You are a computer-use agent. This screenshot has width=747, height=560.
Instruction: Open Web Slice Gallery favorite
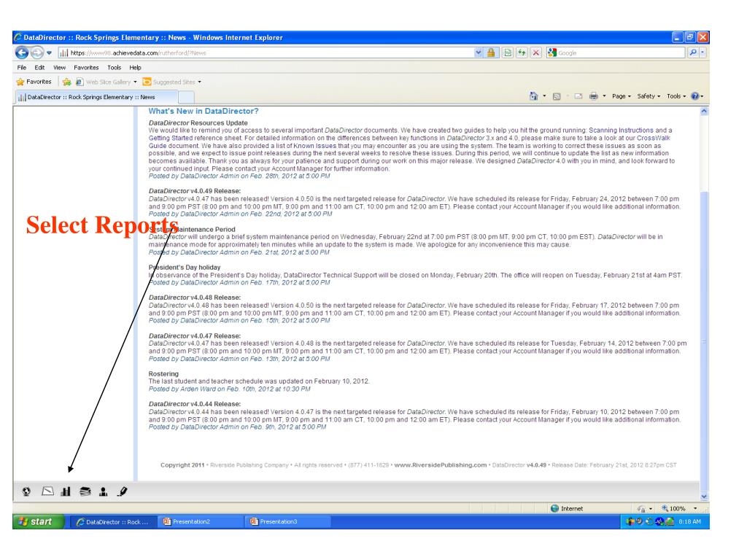106,82
